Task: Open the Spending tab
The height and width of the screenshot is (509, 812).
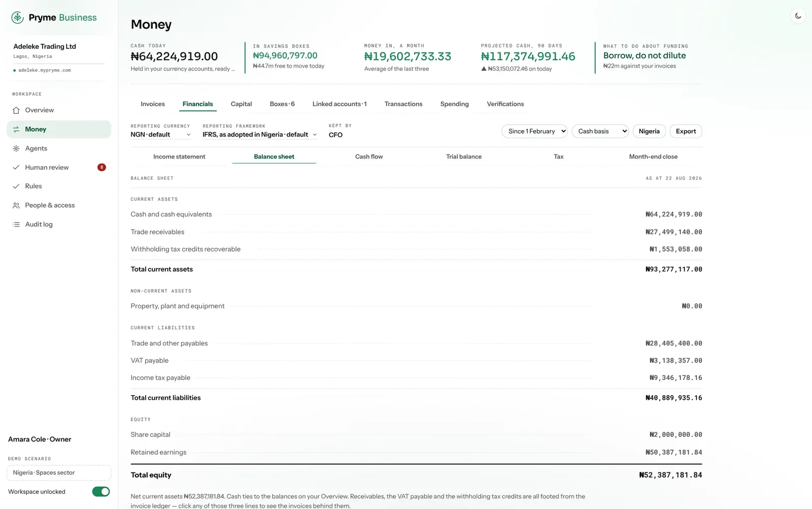Action: pos(455,104)
